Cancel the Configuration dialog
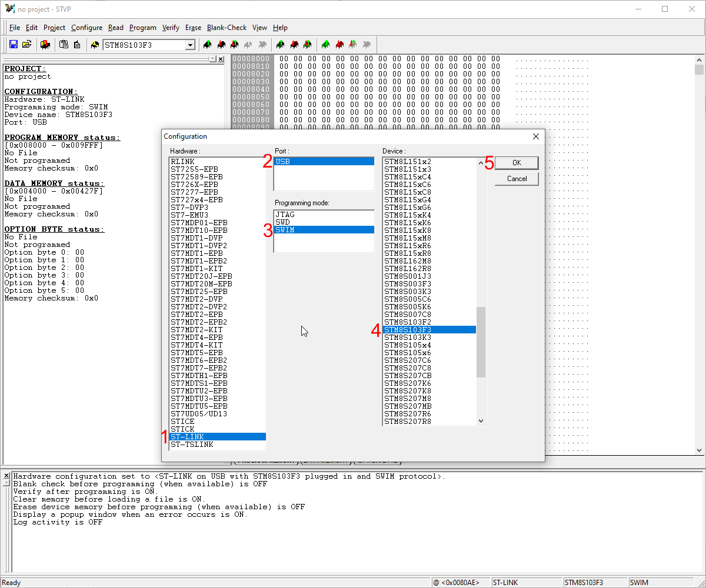Screen dimensions: 706x588 point(516,178)
